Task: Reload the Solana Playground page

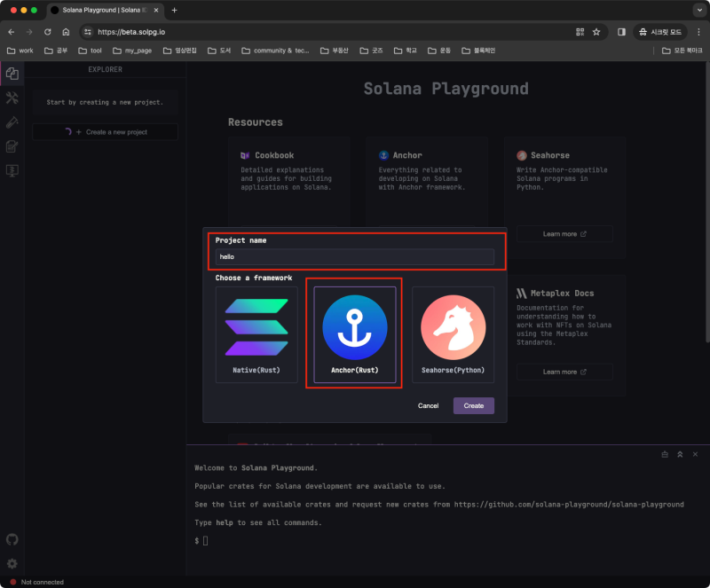Action: tap(48, 32)
